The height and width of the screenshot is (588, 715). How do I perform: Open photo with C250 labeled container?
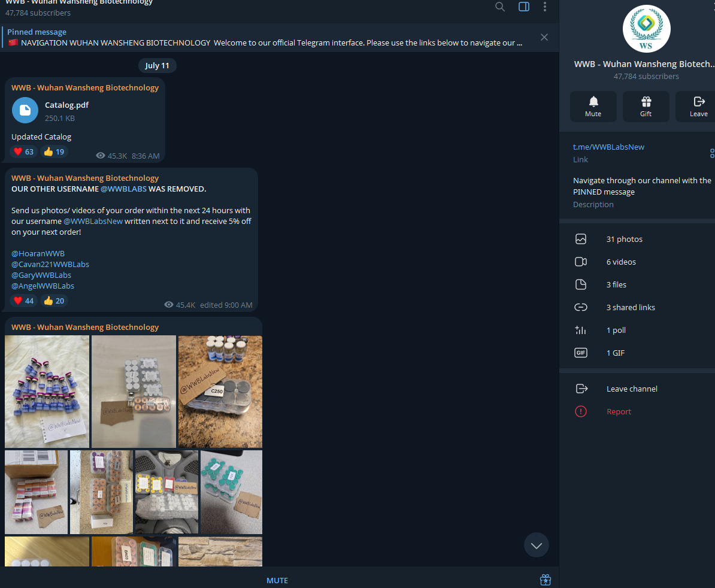coord(220,392)
